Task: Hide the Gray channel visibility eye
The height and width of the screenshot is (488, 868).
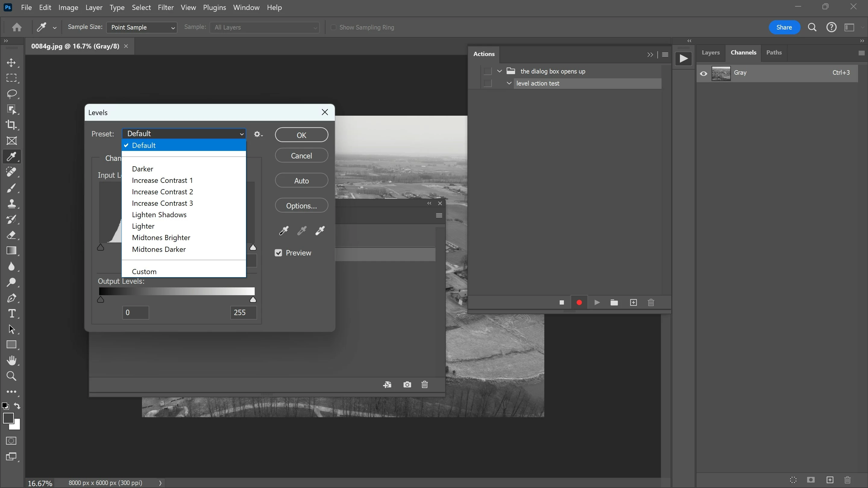Action: point(703,73)
